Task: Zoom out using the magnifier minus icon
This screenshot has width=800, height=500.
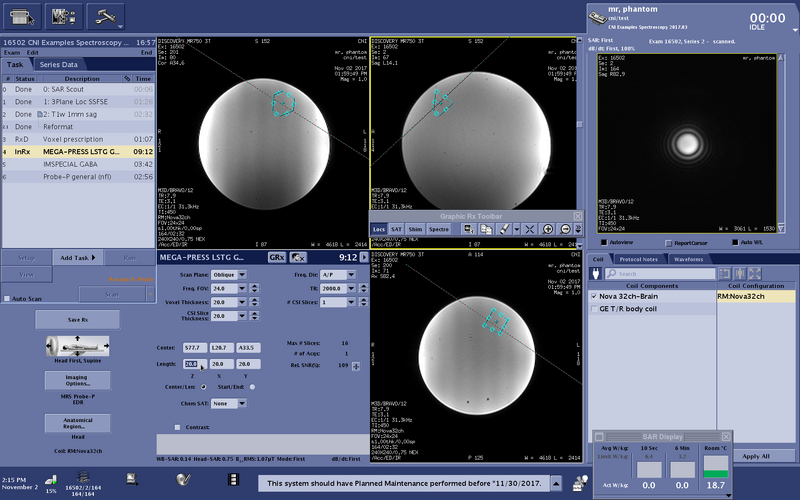Action: click(565, 229)
